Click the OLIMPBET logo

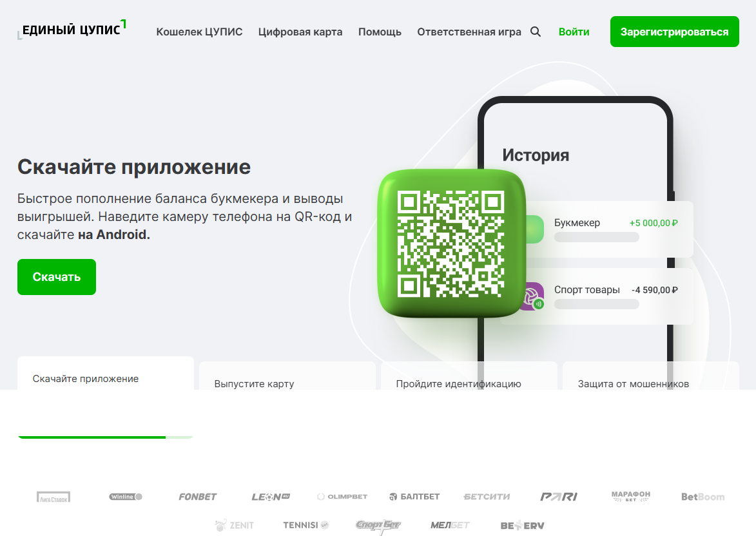coord(342,497)
